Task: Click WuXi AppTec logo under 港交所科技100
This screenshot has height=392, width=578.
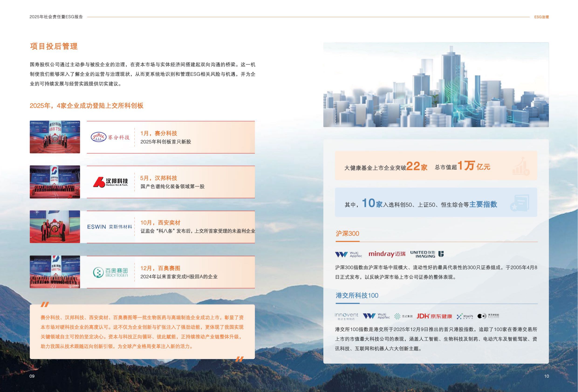Action: point(376,316)
